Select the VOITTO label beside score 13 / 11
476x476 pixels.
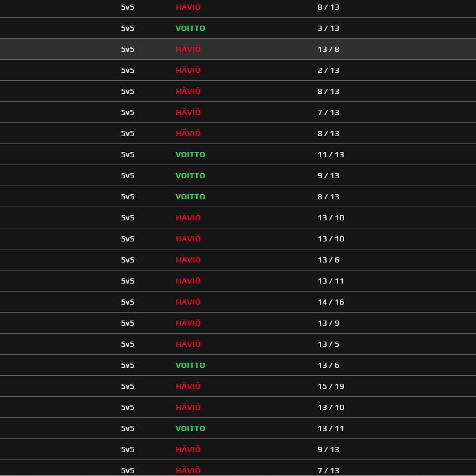pyautogui.click(x=190, y=429)
